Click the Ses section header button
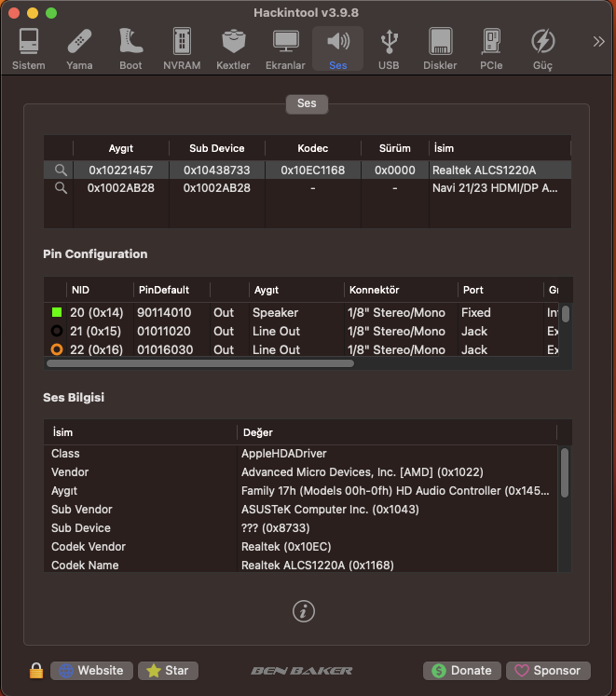The height and width of the screenshot is (696, 616). (x=307, y=103)
